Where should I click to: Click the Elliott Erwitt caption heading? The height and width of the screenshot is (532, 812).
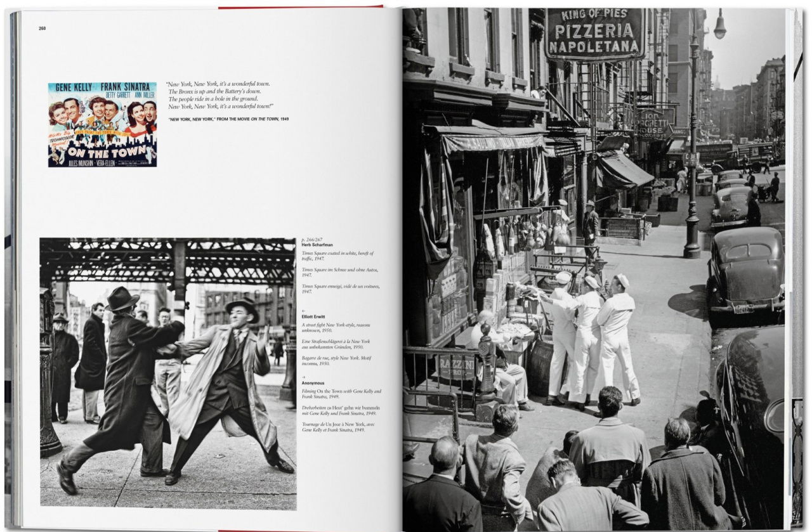point(315,316)
